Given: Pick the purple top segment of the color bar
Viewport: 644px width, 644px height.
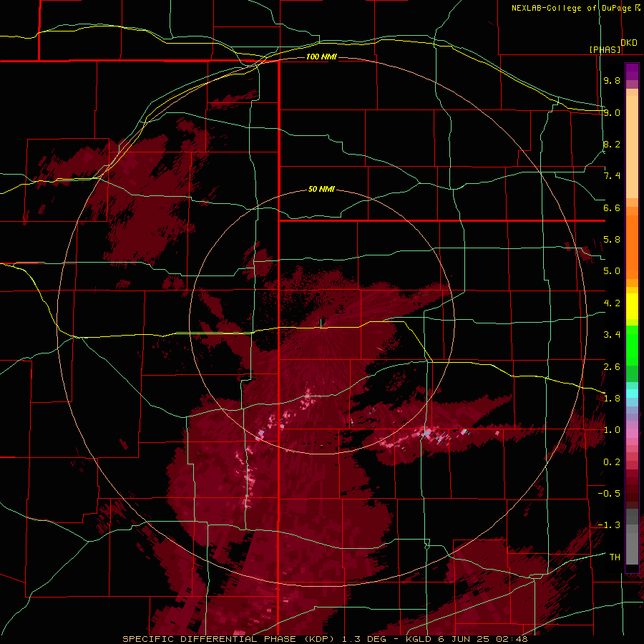Looking at the screenshot, I should (632, 72).
